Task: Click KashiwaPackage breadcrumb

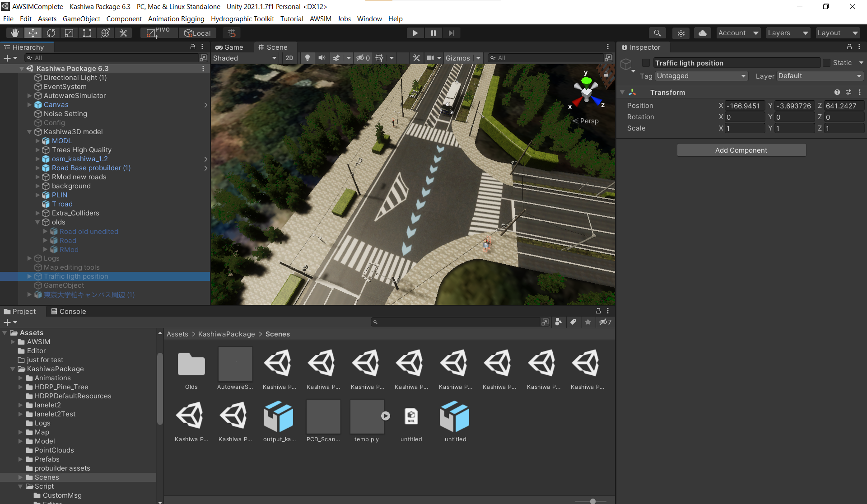Action: coord(227,334)
